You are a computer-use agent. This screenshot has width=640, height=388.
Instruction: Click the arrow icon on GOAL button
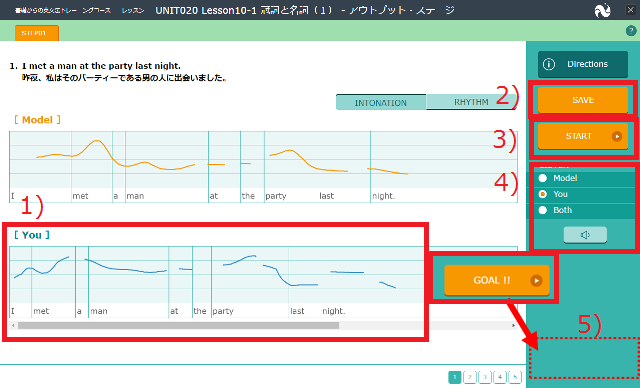click(x=536, y=281)
